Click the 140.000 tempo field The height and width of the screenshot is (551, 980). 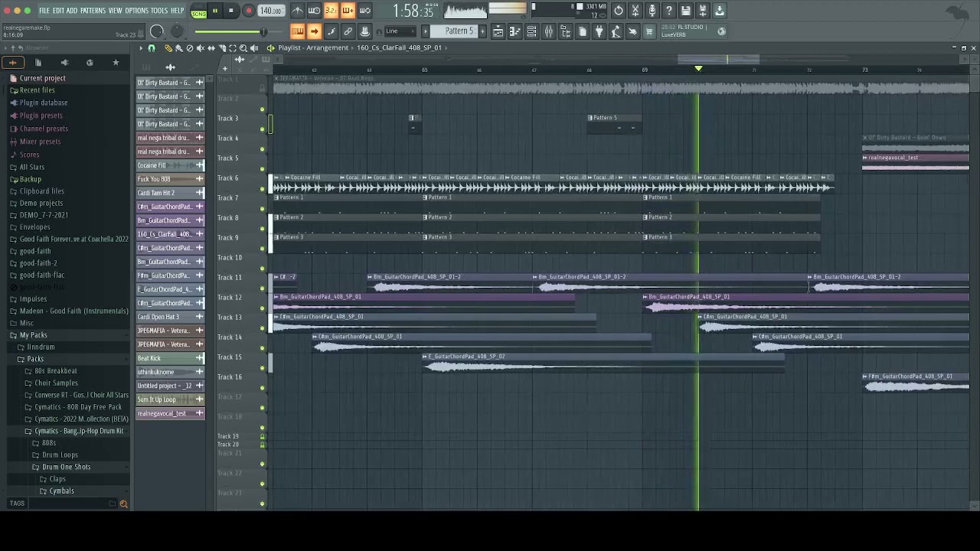click(x=271, y=11)
